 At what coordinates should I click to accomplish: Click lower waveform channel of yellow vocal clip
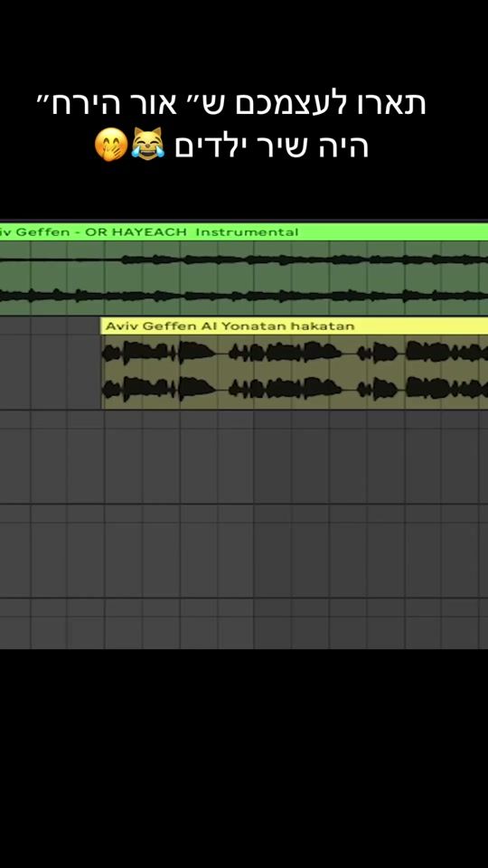[295, 389]
